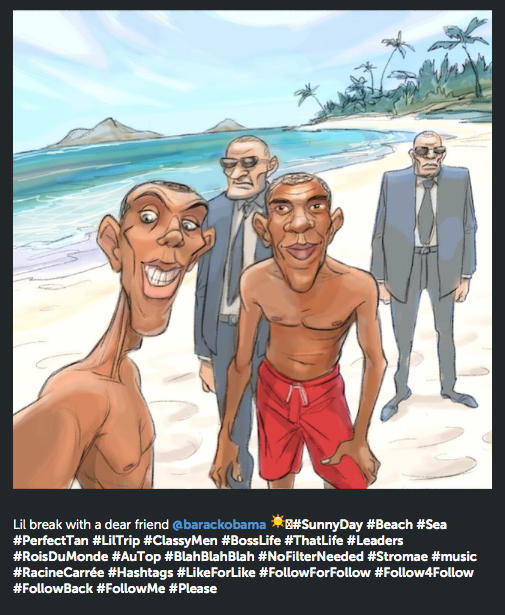Image resolution: width=505 pixels, height=615 pixels.
Task: Select the #RacineCarrée hashtag
Action: click(x=58, y=573)
